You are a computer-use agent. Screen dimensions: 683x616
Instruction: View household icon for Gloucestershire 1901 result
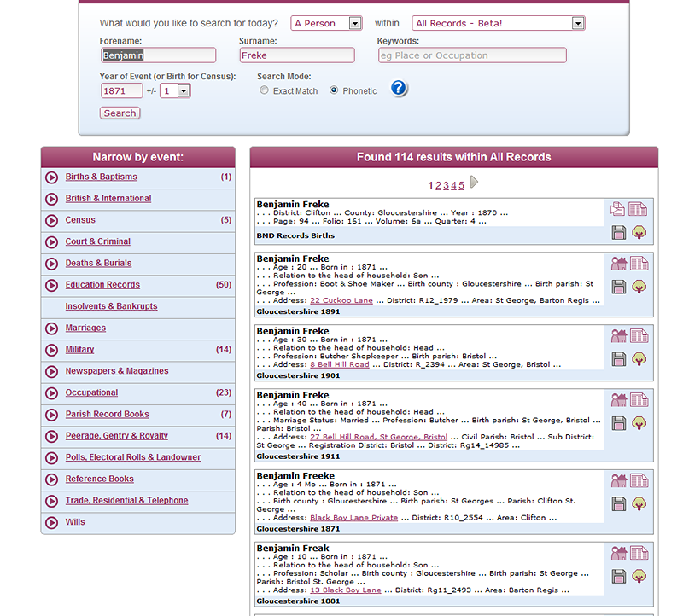point(618,335)
